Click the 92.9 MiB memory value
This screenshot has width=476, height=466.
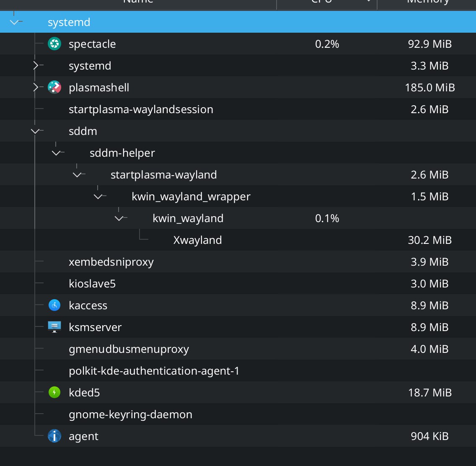(430, 44)
